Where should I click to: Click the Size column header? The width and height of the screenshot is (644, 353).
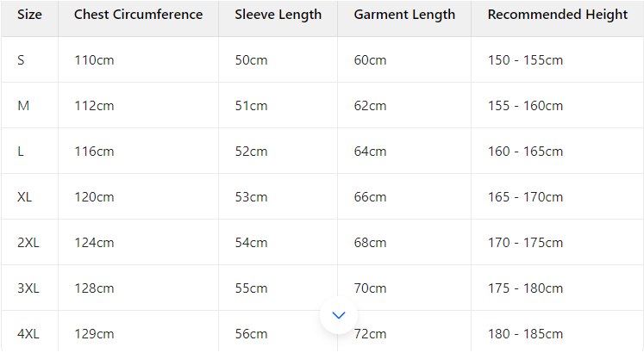click(x=29, y=15)
